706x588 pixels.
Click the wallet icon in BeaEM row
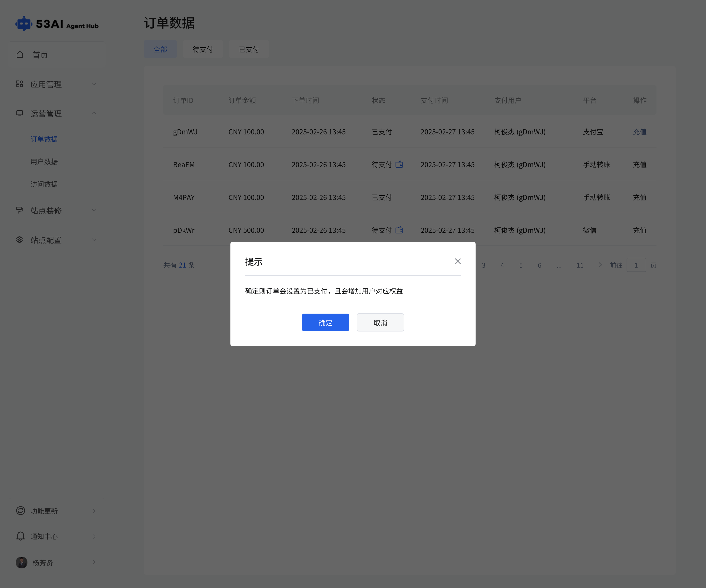[399, 164]
